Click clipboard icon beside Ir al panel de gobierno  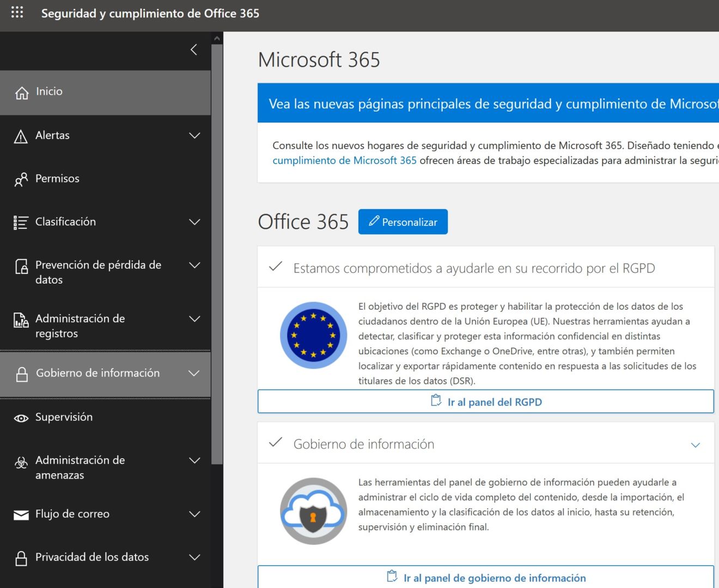(x=392, y=577)
